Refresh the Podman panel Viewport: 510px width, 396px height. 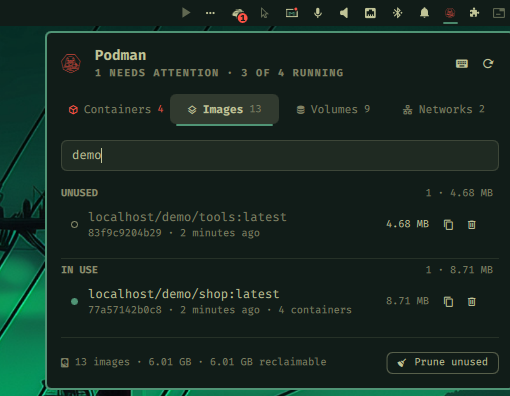tap(488, 64)
